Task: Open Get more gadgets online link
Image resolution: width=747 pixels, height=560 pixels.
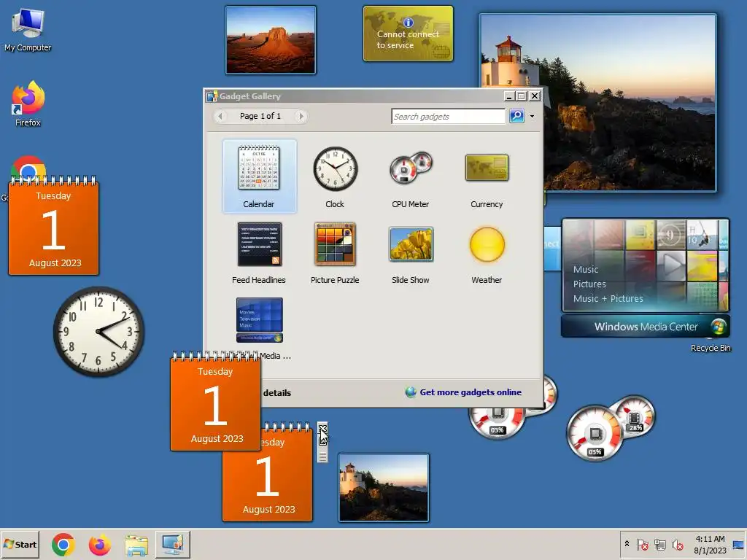Action: (x=471, y=392)
